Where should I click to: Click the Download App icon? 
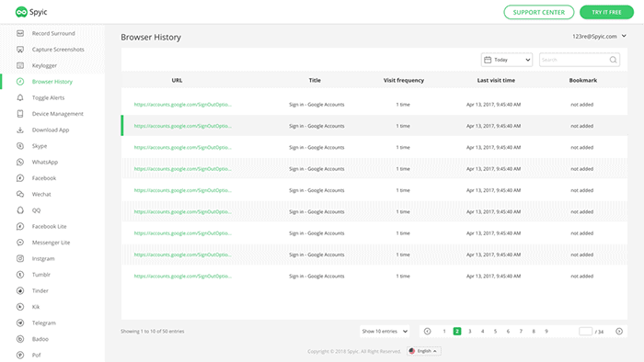[20, 130]
